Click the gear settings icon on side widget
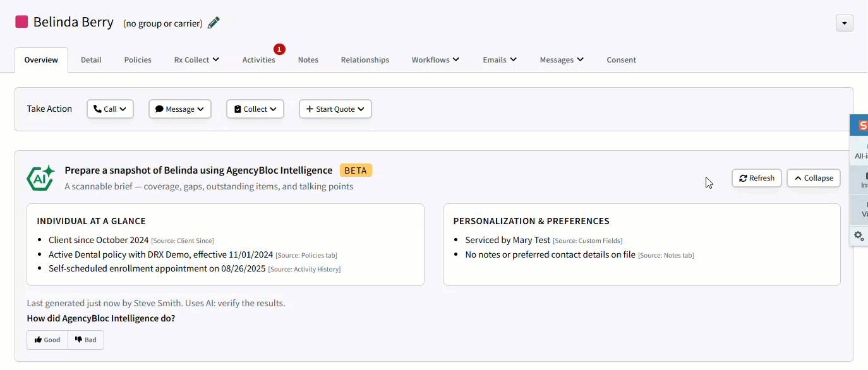Viewport: 868px width, 370px height. coord(859,236)
